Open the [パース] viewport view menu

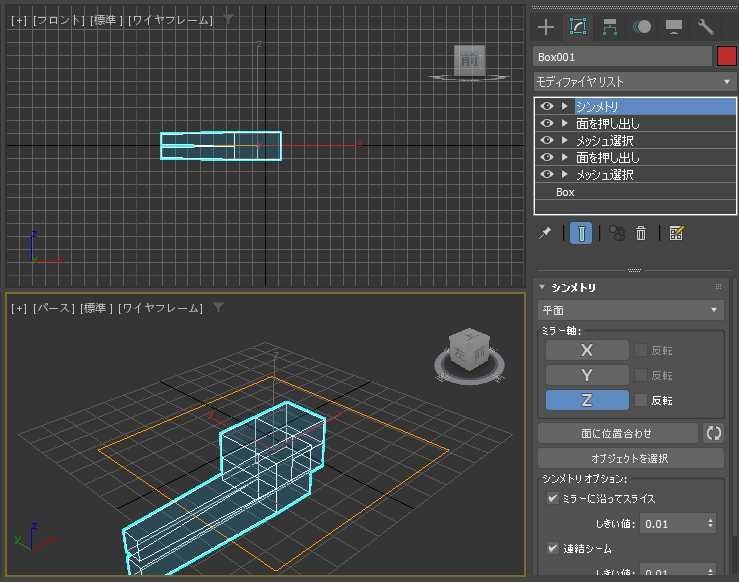pyautogui.click(x=54, y=308)
